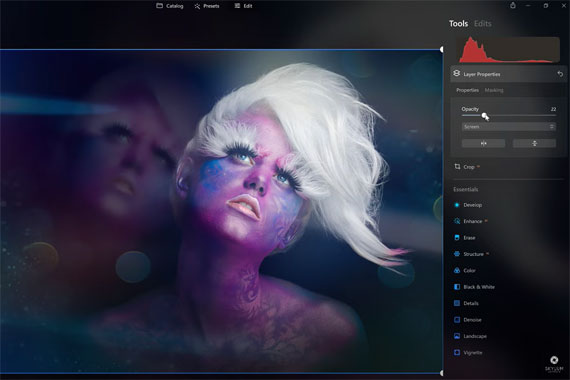The width and height of the screenshot is (570, 380).
Task: Open the Enhance AI tool
Action: [x=470, y=221]
